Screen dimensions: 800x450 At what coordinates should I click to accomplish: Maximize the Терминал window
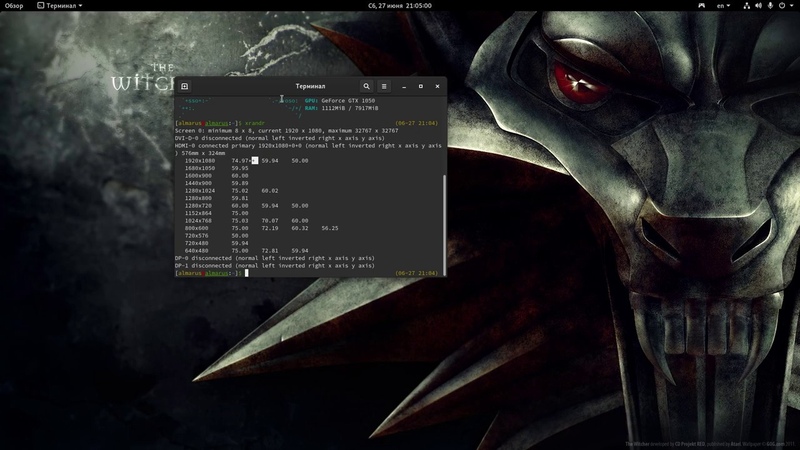pyautogui.click(x=421, y=86)
